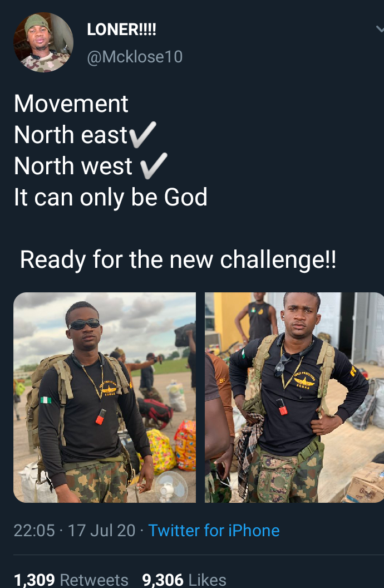The height and width of the screenshot is (588, 384).
Task: Tap the Twitter for iPhone source link
Action: [214, 531]
